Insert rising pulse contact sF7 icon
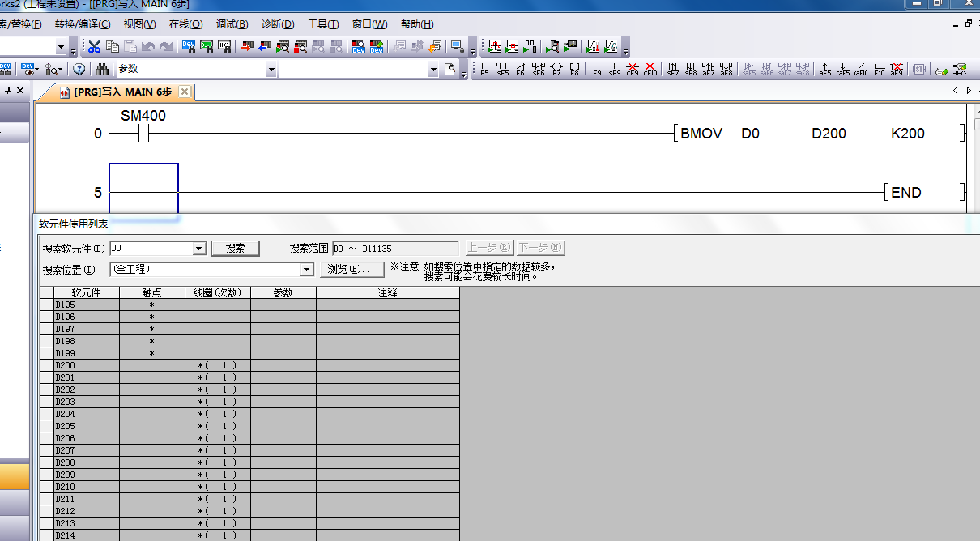The image size is (980, 541). click(672, 70)
